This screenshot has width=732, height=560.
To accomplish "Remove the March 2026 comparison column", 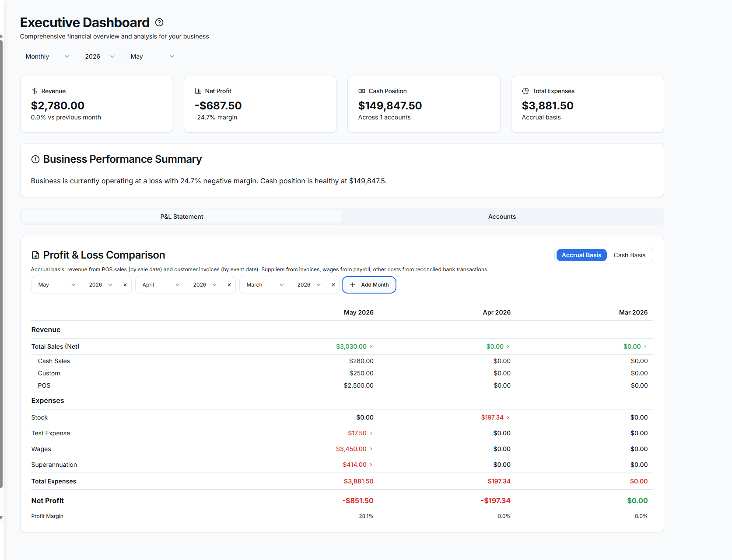I will (x=333, y=285).
